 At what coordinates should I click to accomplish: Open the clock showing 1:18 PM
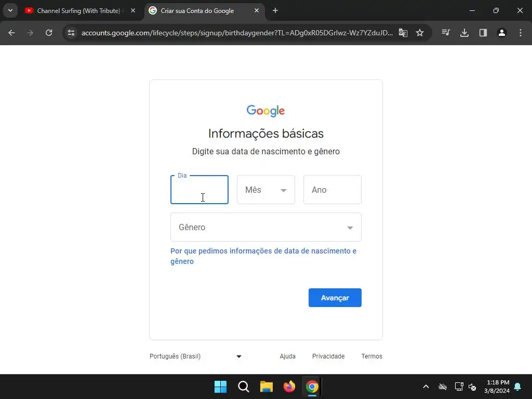(497, 387)
